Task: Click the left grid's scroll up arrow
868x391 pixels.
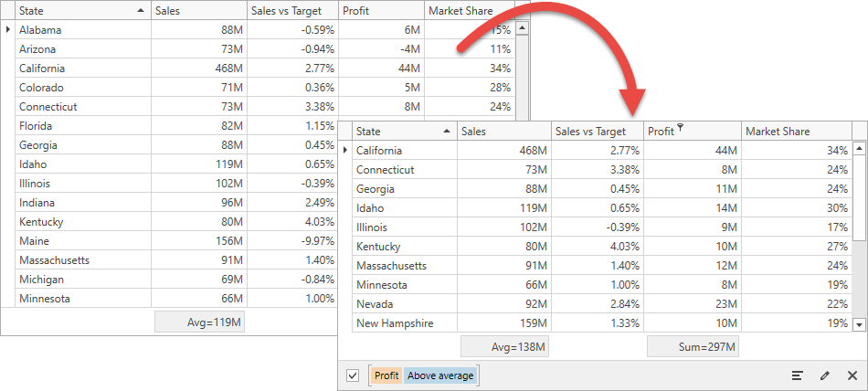Action: tap(523, 27)
